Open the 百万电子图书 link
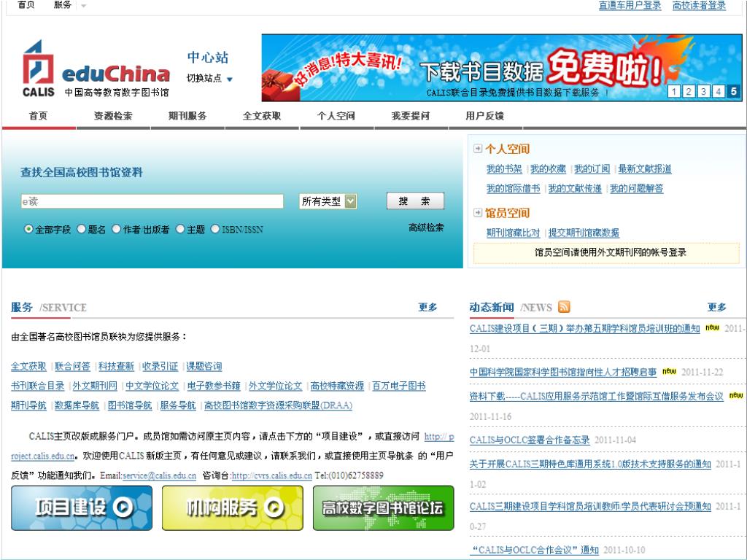The height and width of the screenshot is (560, 747). tap(399, 386)
